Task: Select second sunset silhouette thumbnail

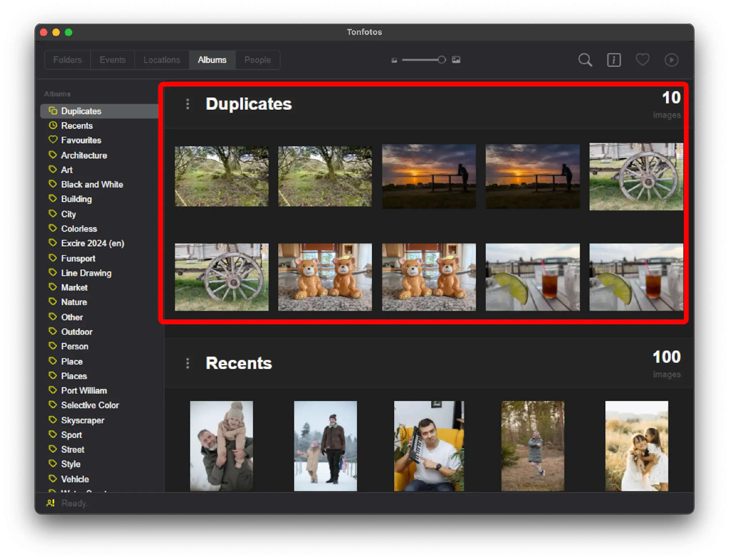Action: tap(532, 176)
